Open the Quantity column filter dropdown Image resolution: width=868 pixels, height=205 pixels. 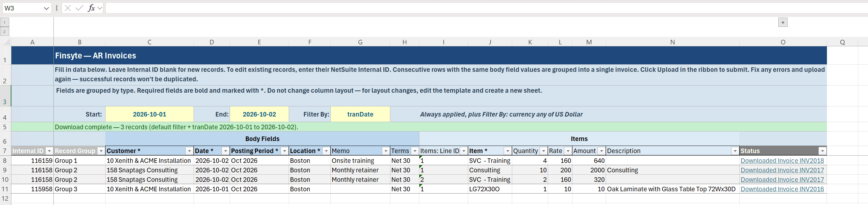pyautogui.click(x=543, y=151)
